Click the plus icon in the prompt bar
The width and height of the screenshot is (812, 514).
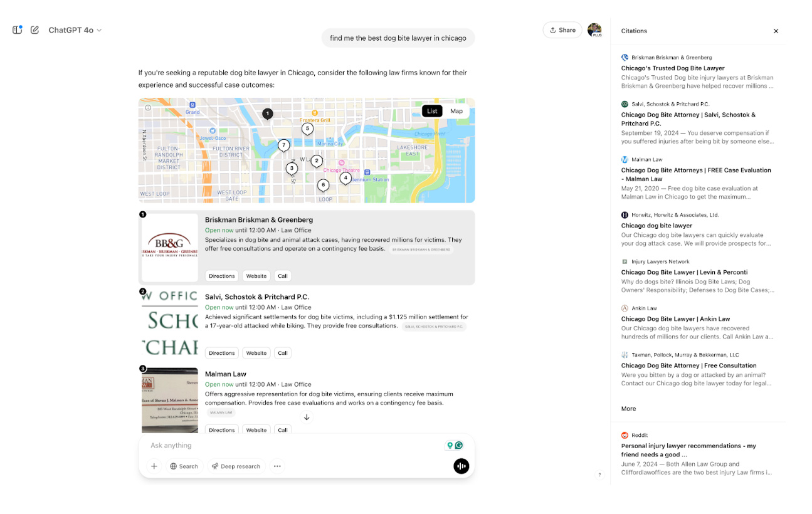(x=154, y=466)
